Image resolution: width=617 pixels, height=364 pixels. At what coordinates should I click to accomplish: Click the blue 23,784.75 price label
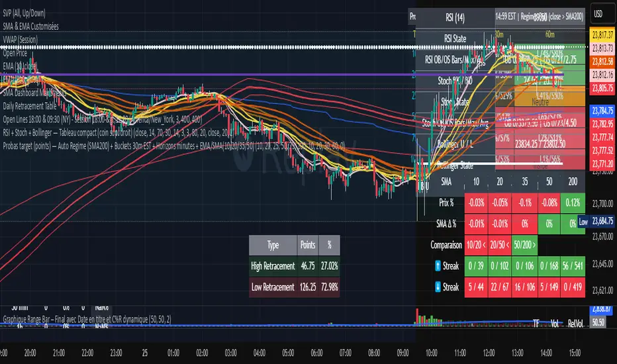click(x=602, y=111)
